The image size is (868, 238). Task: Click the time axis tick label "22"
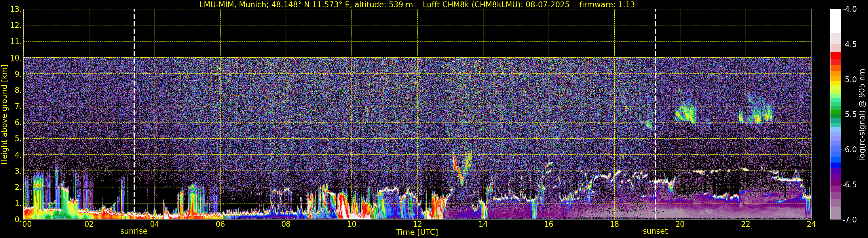click(x=746, y=224)
